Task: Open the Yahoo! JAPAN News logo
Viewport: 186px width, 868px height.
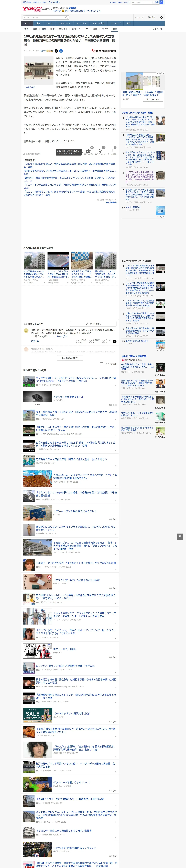Action: (37, 9)
